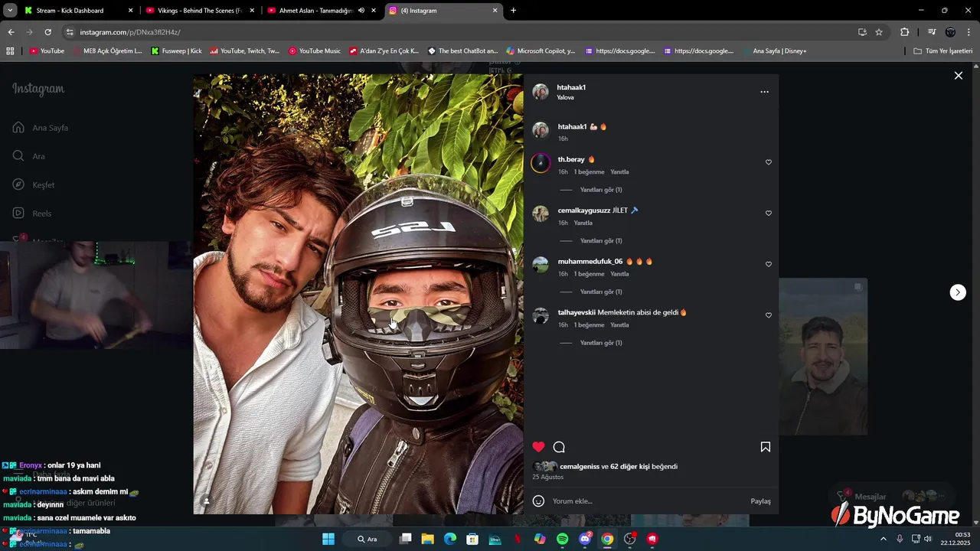Open the Yalova location link
This screenshot has width=980, height=551.
pos(565,98)
